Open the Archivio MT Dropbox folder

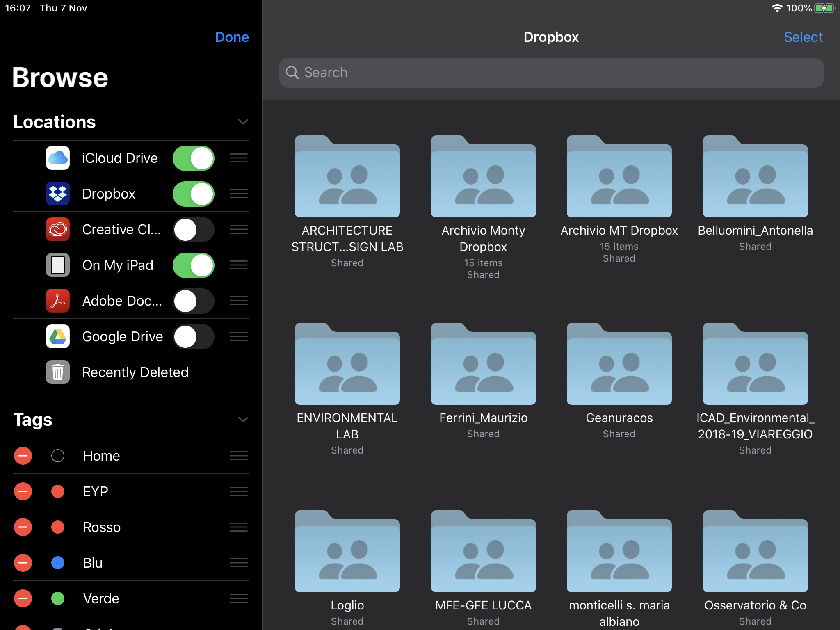[x=619, y=177]
